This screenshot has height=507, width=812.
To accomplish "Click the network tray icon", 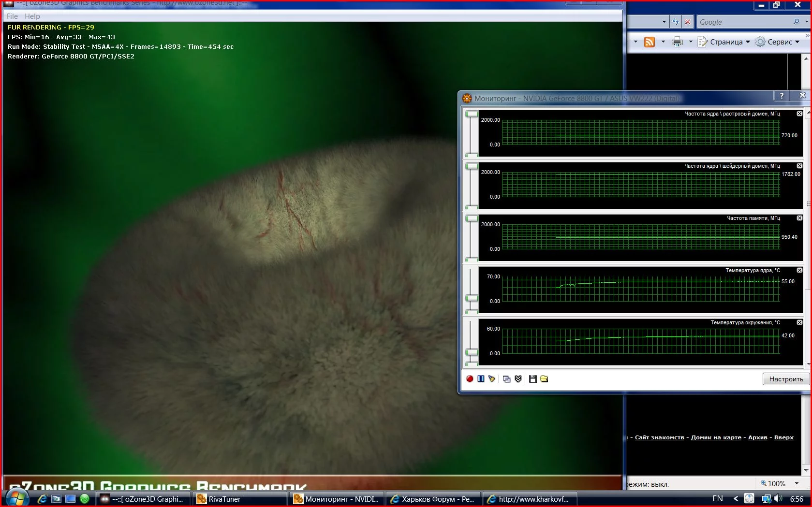I will [x=767, y=499].
